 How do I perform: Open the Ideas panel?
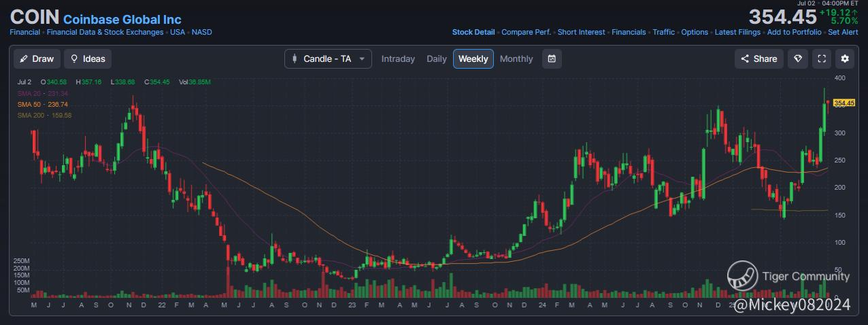point(88,58)
